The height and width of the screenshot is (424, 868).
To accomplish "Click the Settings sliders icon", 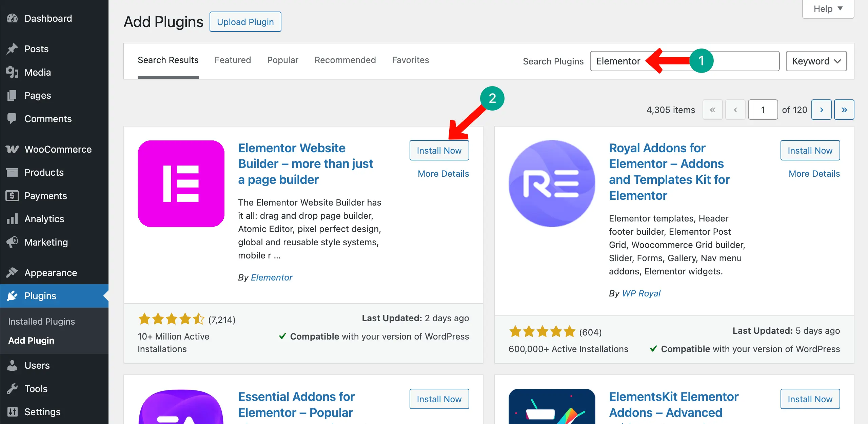I will [12, 412].
